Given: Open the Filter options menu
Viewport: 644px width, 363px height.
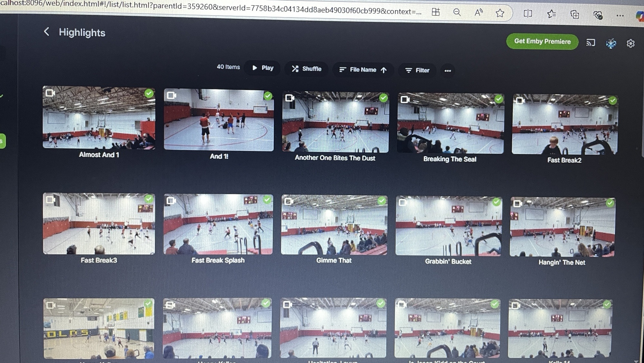Looking at the screenshot, I should [417, 70].
